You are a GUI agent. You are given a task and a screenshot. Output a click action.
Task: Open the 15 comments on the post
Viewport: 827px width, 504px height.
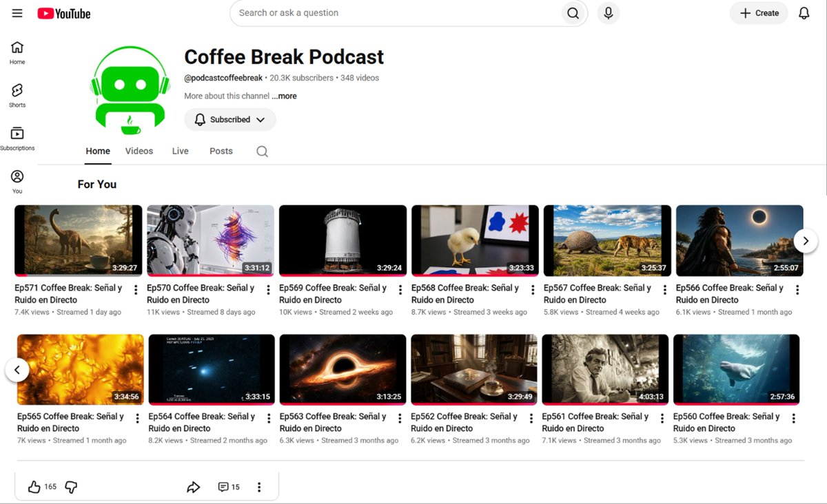(229, 487)
